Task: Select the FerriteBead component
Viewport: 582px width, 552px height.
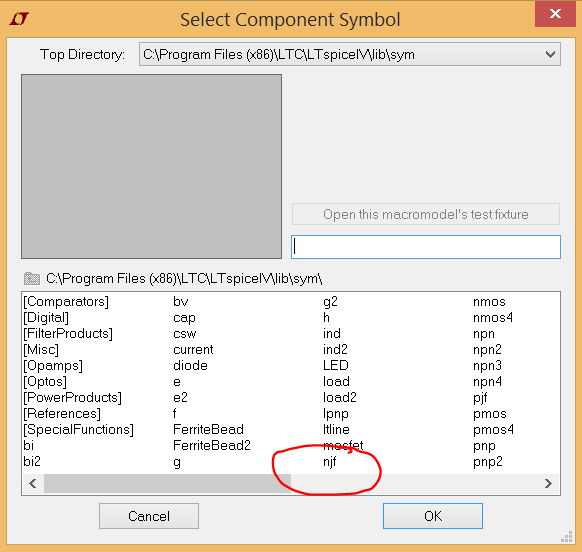Action: coord(209,429)
